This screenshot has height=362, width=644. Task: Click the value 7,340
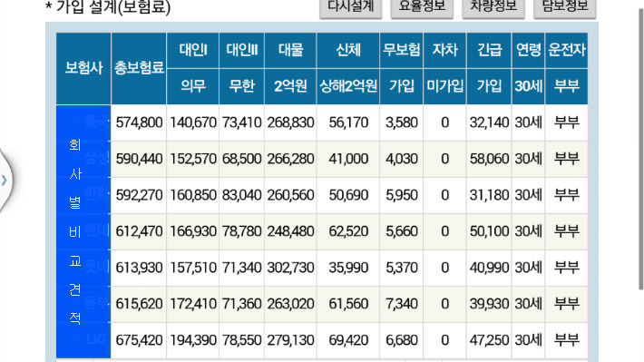[x=401, y=304]
